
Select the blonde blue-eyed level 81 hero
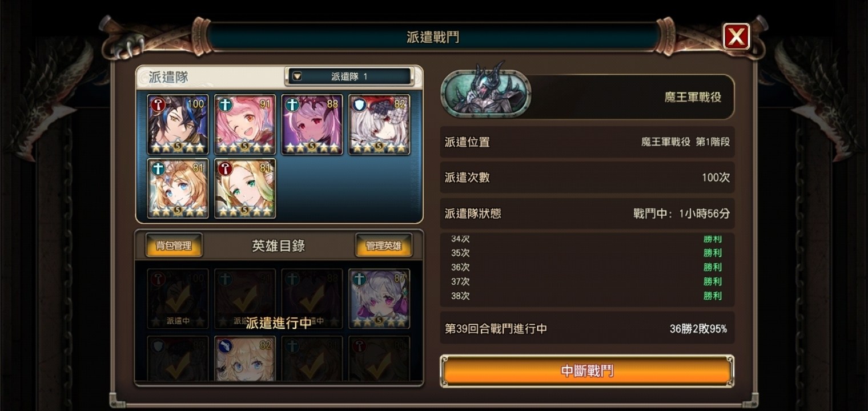coord(178,188)
